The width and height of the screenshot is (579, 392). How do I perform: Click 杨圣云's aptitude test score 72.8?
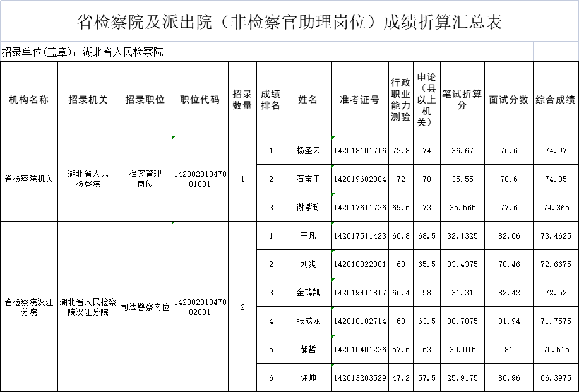[401, 150]
